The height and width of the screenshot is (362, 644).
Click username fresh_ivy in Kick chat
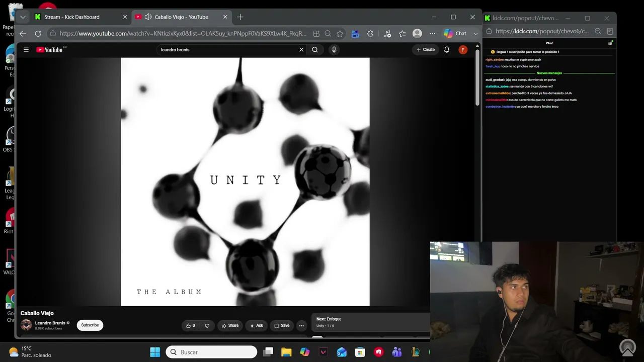[x=492, y=66]
